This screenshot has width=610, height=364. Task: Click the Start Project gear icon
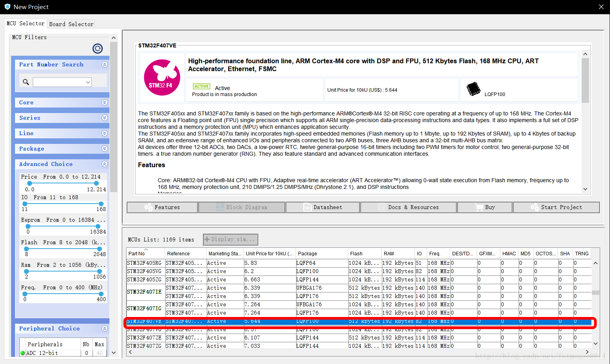click(534, 207)
